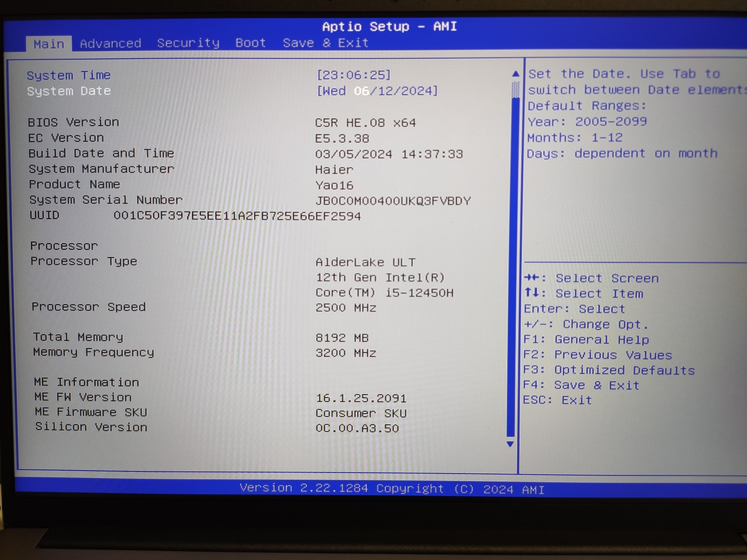This screenshot has height=560, width=747.
Task: Click the scroll down arrow icon
Action: point(510,444)
